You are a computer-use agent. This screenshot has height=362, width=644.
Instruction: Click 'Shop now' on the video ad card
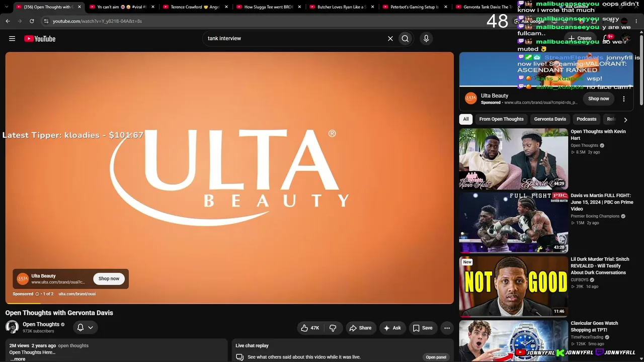tap(109, 279)
